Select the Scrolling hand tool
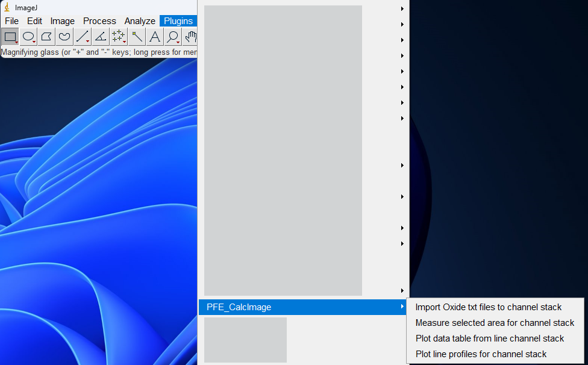588x365 pixels. pos(190,37)
